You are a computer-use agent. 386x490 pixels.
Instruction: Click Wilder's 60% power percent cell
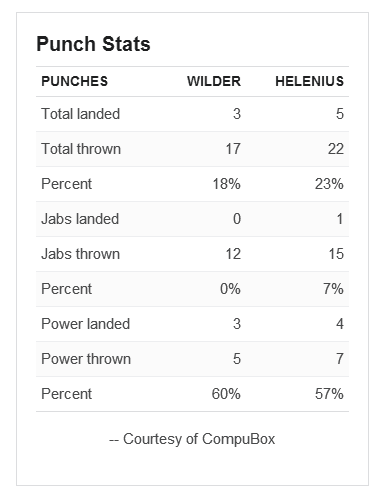pos(226,394)
